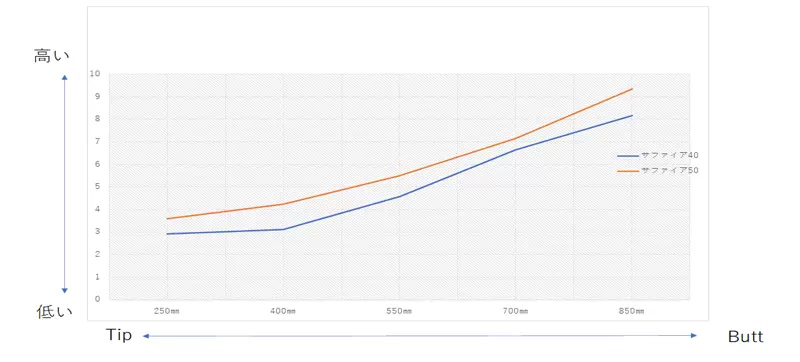
Task: Click the 低い label at bottom left
Action: (x=55, y=312)
